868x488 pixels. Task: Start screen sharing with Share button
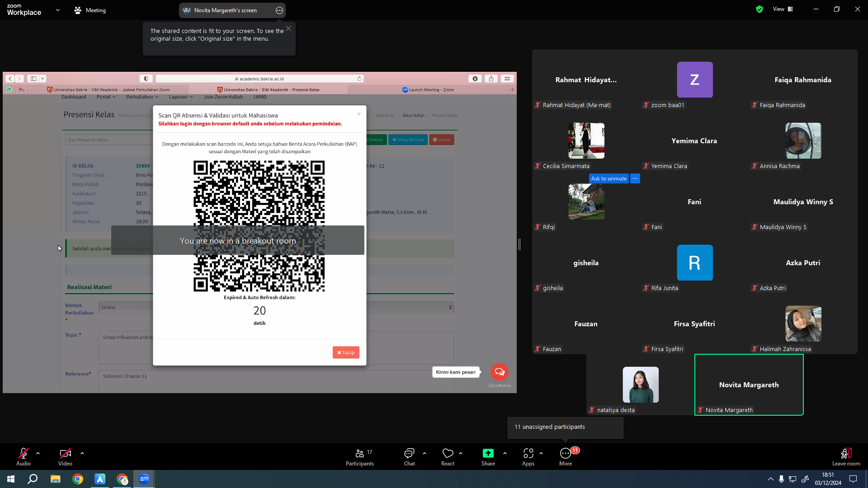[x=488, y=456]
